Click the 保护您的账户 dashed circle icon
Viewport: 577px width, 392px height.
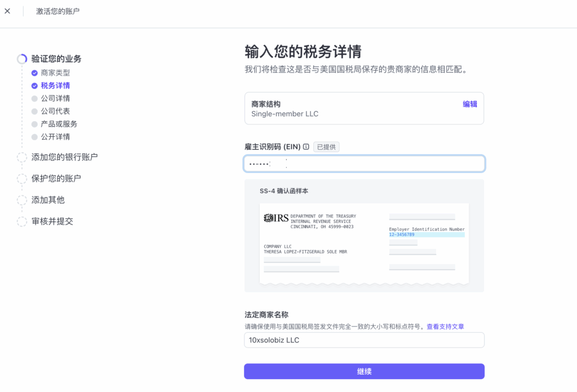pos(22,179)
